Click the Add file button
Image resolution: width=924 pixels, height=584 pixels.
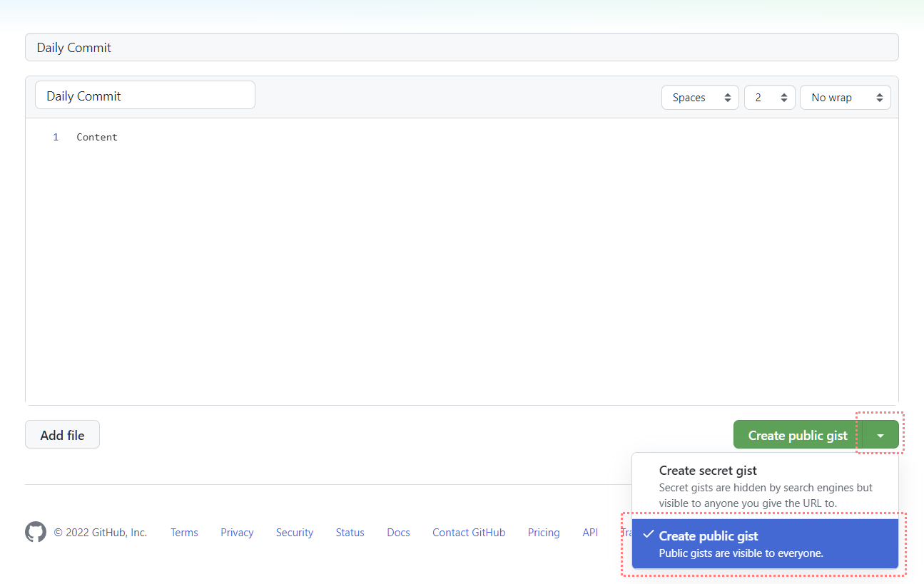pyautogui.click(x=62, y=434)
